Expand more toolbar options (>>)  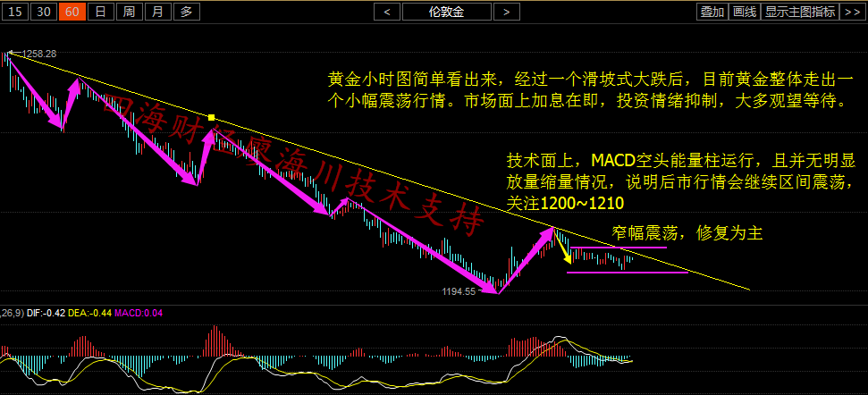coord(853,11)
